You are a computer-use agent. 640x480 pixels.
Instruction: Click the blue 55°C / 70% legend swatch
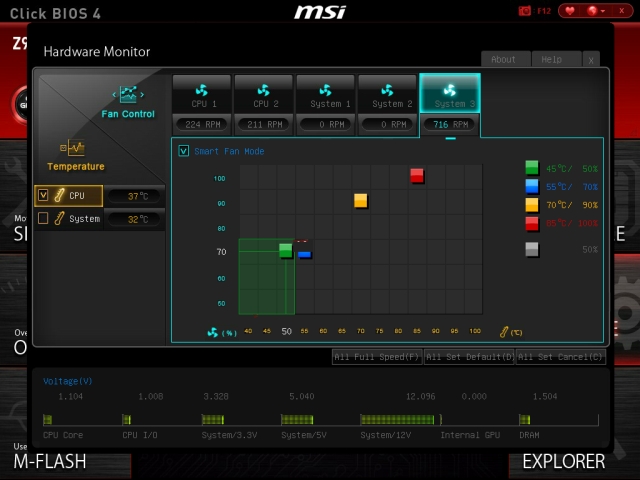coord(532,186)
